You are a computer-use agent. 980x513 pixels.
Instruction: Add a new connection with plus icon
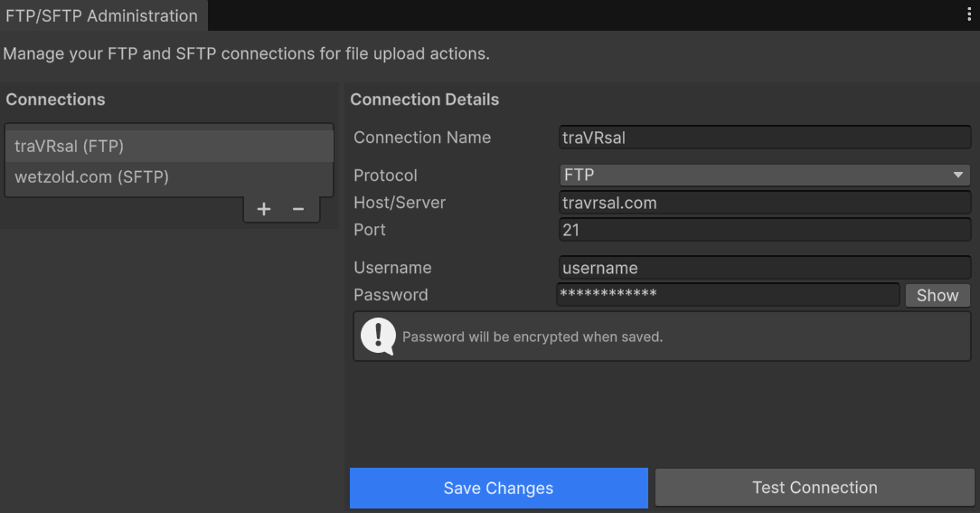(264, 209)
